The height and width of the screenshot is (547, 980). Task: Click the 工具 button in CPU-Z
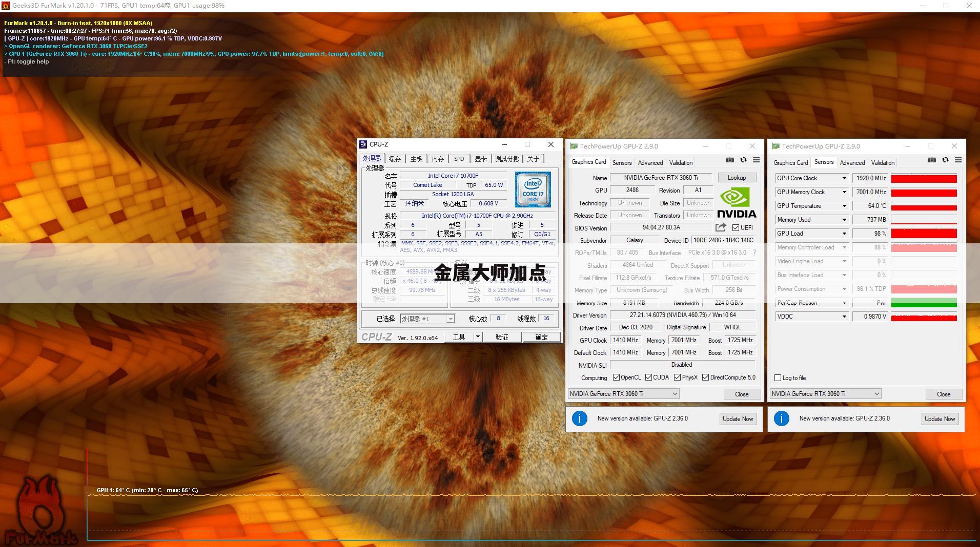pyautogui.click(x=459, y=336)
